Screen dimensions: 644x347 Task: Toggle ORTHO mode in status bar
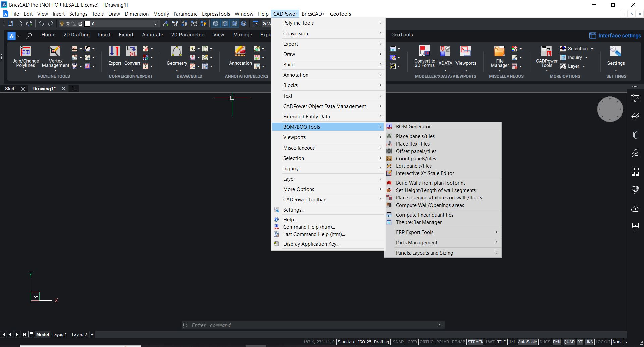coord(426,342)
